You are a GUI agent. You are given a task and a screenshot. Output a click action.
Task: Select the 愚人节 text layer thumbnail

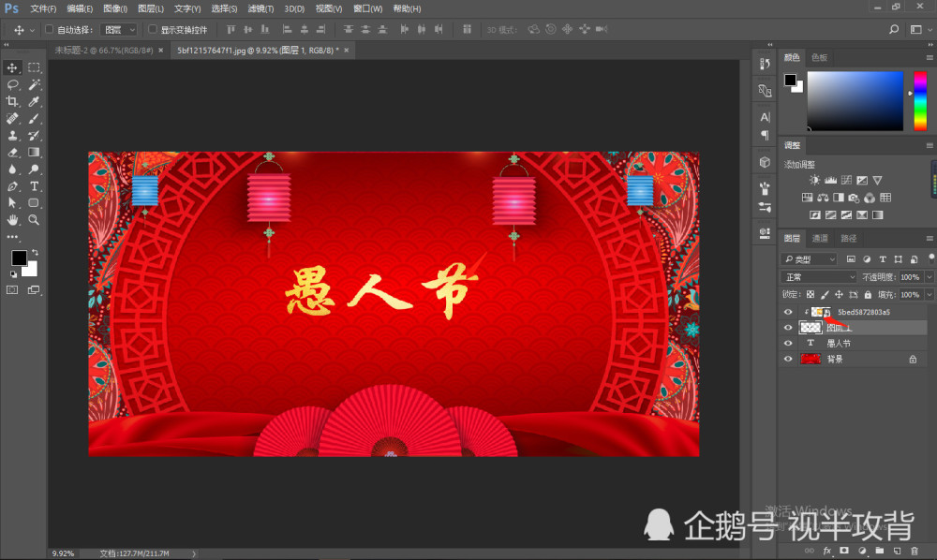point(810,345)
